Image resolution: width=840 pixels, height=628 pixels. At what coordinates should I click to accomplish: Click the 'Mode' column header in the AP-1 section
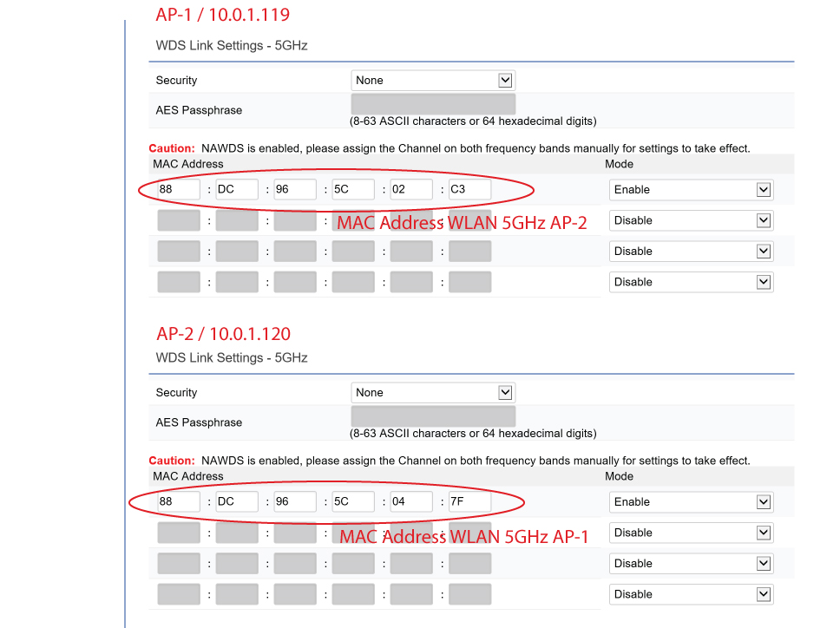(x=619, y=164)
